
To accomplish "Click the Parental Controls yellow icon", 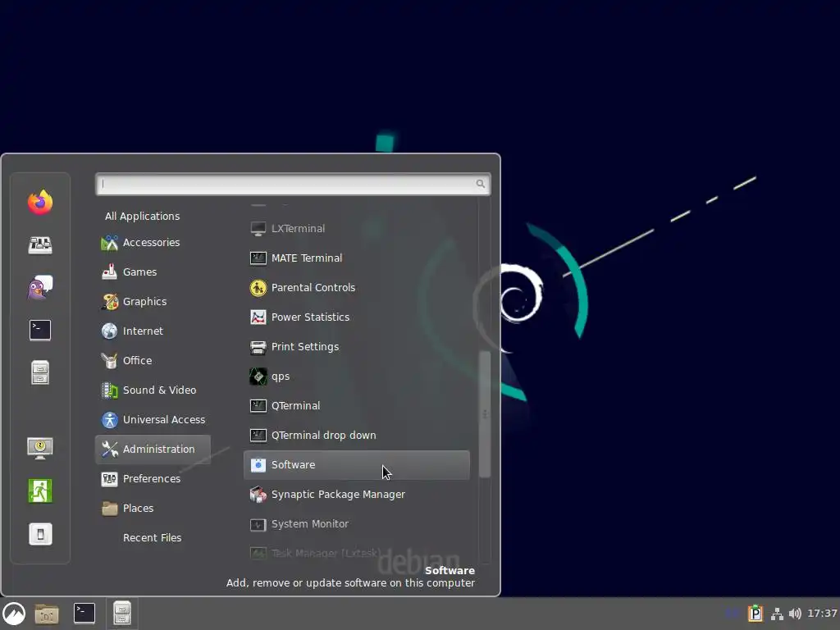I will 258,288.
